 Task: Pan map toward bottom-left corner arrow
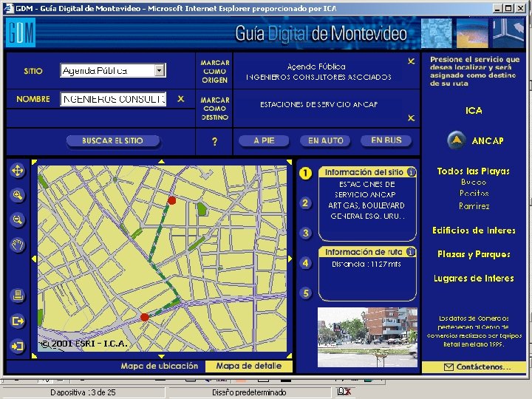[x=34, y=355]
